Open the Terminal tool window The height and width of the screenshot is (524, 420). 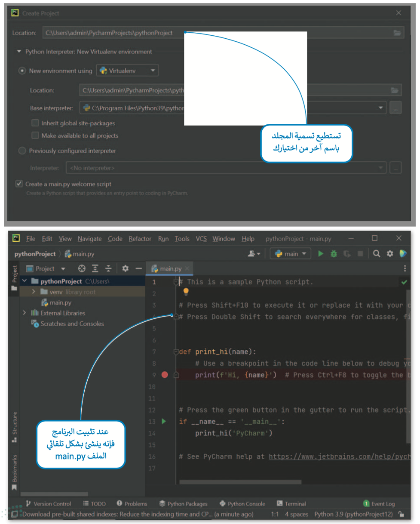click(x=291, y=503)
